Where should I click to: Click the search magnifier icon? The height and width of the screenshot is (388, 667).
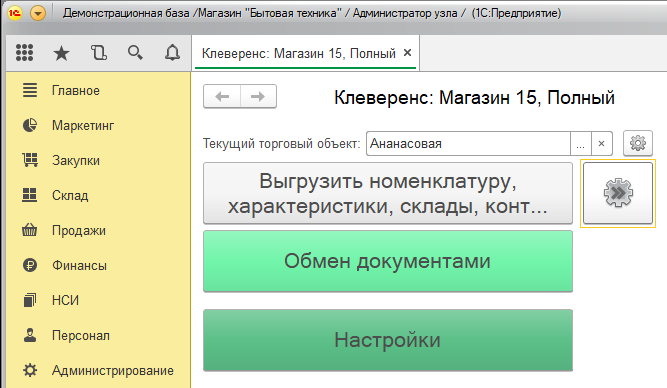click(135, 53)
